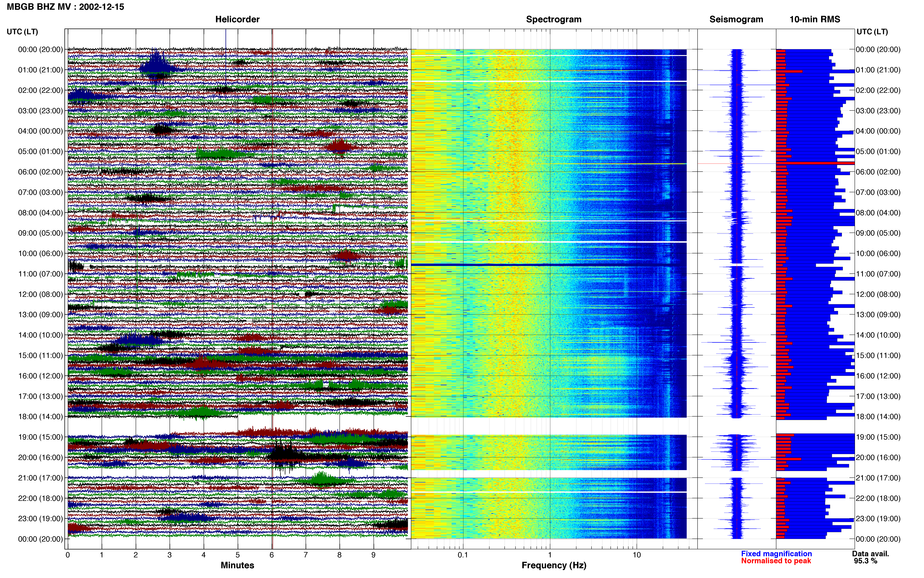Click the 19:00 (15:00) label on the right axis
Image resolution: width=924 pixels, height=578 pixels.
coord(878,437)
